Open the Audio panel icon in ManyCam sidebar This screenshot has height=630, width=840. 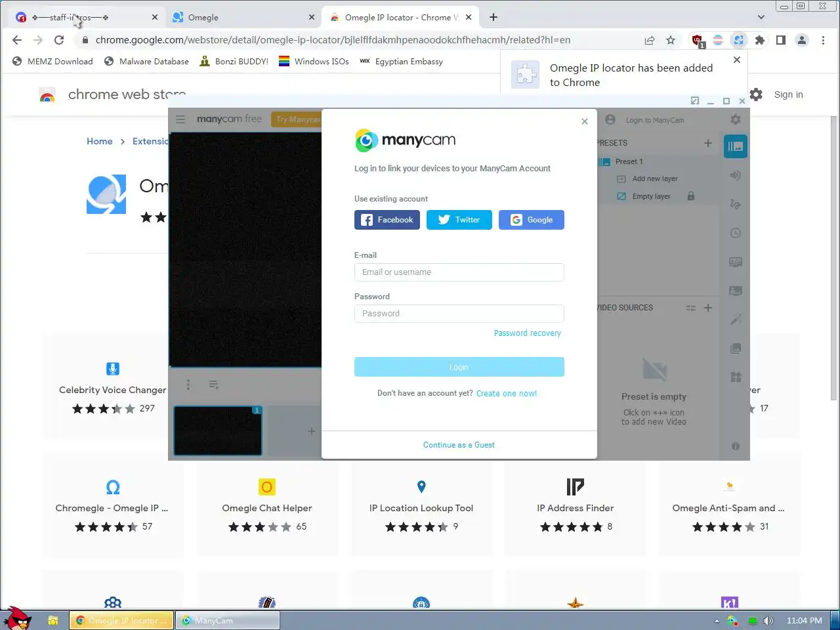coord(736,175)
